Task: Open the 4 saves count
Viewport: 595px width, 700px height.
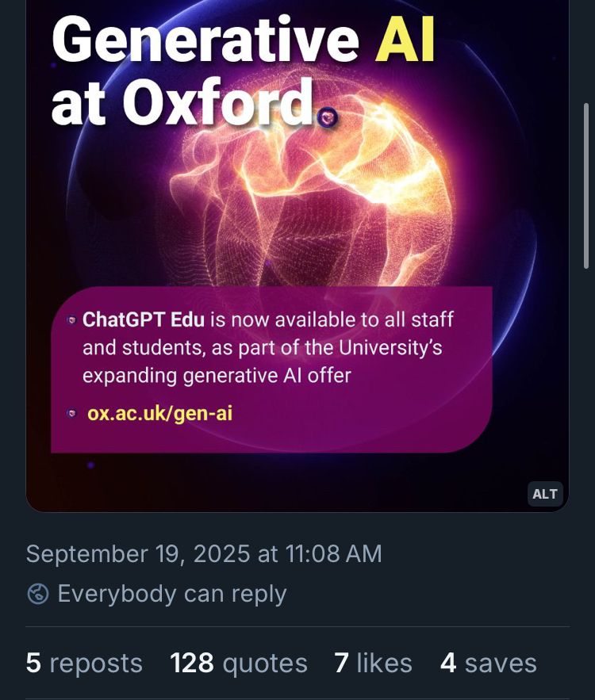Action: pyautogui.click(x=488, y=663)
